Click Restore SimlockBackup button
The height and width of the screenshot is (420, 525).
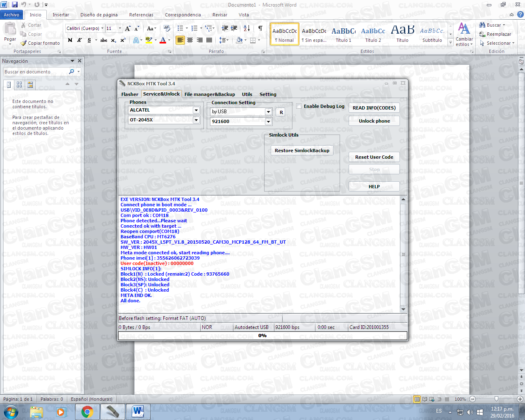pyautogui.click(x=302, y=151)
